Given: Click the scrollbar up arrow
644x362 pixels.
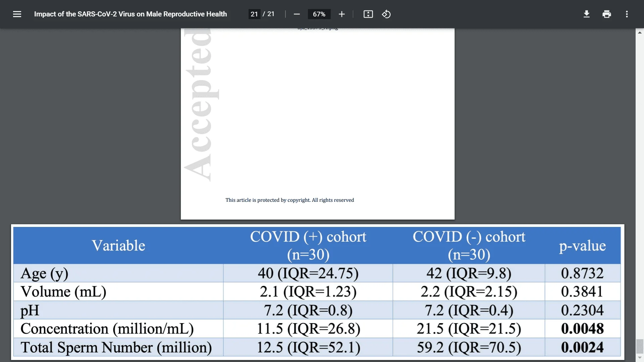Looking at the screenshot, I should (640, 33).
